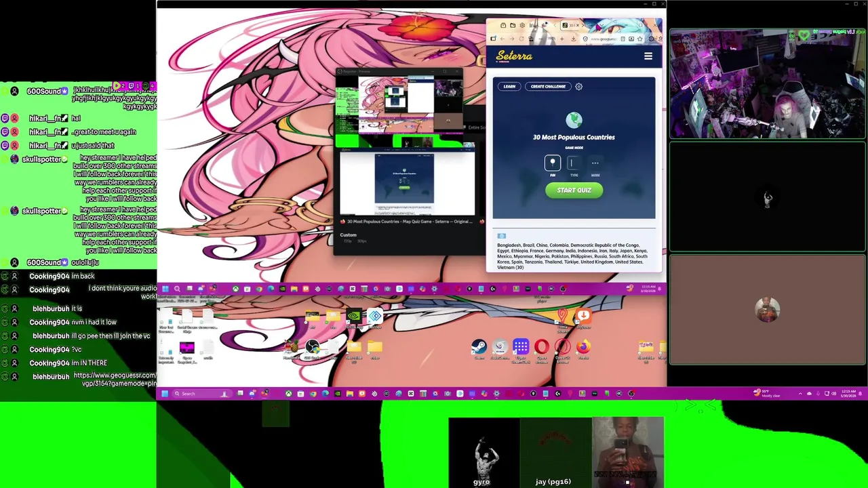Click the bookmark star in browser toolbar
868x488 pixels.
pos(639,39)
